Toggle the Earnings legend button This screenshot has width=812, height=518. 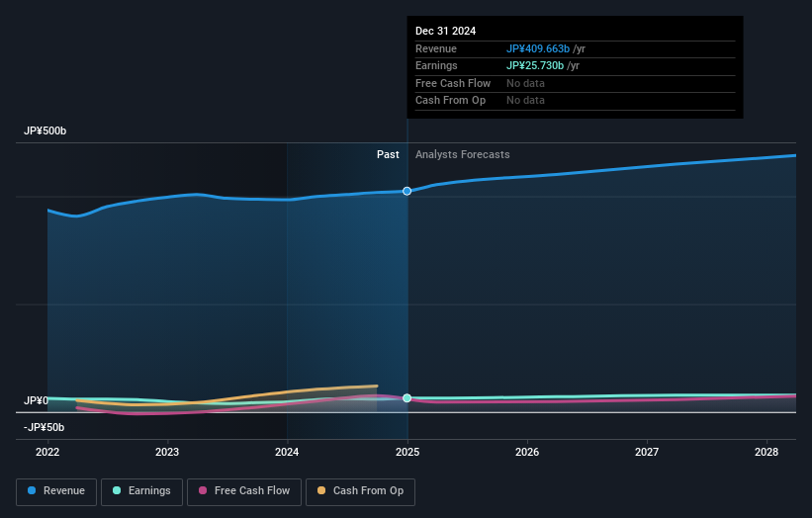pyautogui.click(x=141, y=491)
